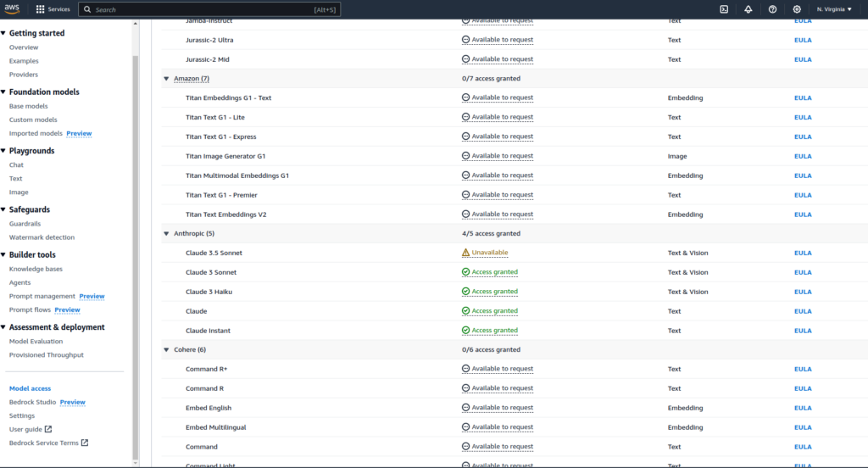Click the status icon for Titan Embeddings G1 - Text

465,97
